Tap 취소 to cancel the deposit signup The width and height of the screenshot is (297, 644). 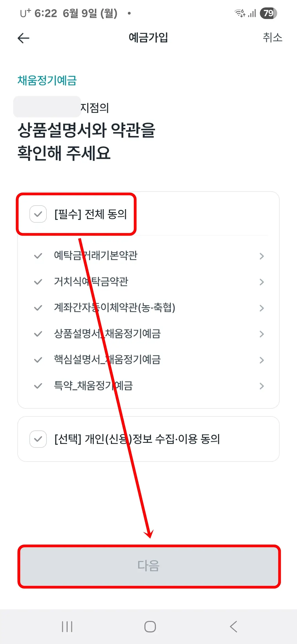pyautogui.click(x=272, y=38)
